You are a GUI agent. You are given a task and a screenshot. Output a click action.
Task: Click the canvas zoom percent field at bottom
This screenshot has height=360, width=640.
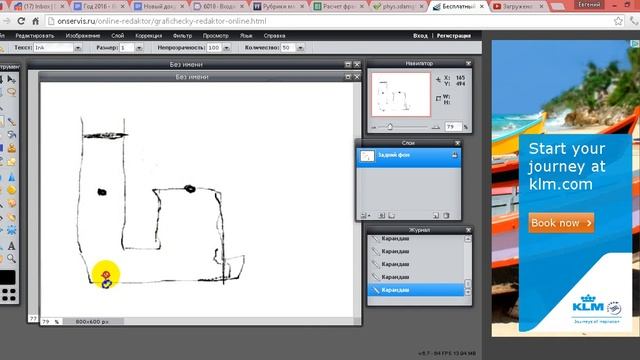[51, 322]
